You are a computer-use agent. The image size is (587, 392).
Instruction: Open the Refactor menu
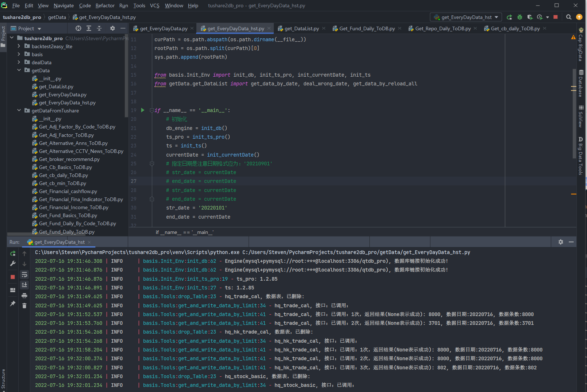tap(105, 5)
